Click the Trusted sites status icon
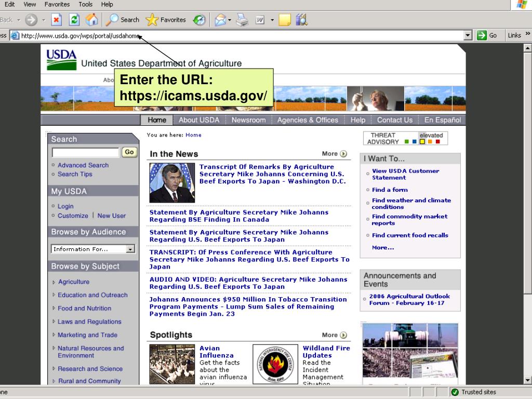This screenshot has width=532, height=399. pyautogui.click(x=455, y=392)
